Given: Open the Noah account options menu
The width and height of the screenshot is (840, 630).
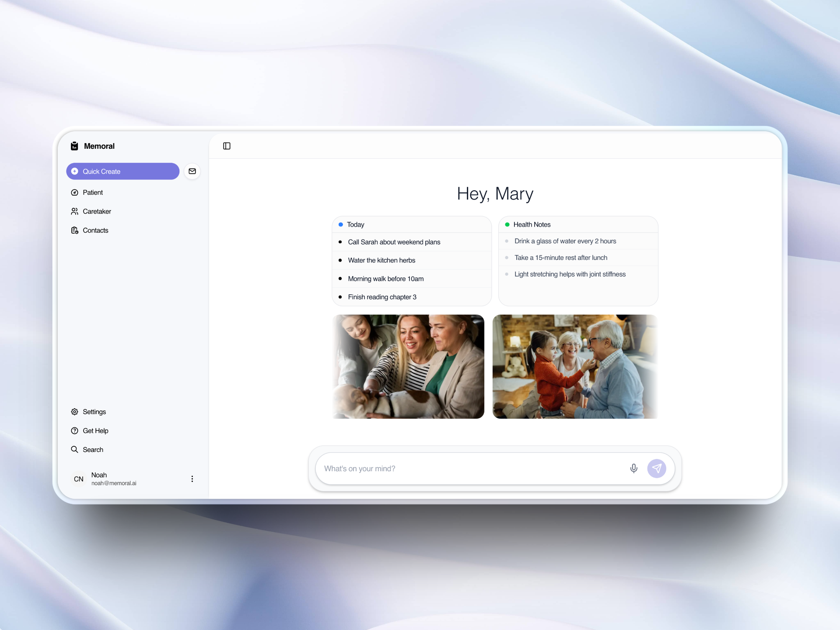Looking at the screenshot, I should (x=192, y=479).
